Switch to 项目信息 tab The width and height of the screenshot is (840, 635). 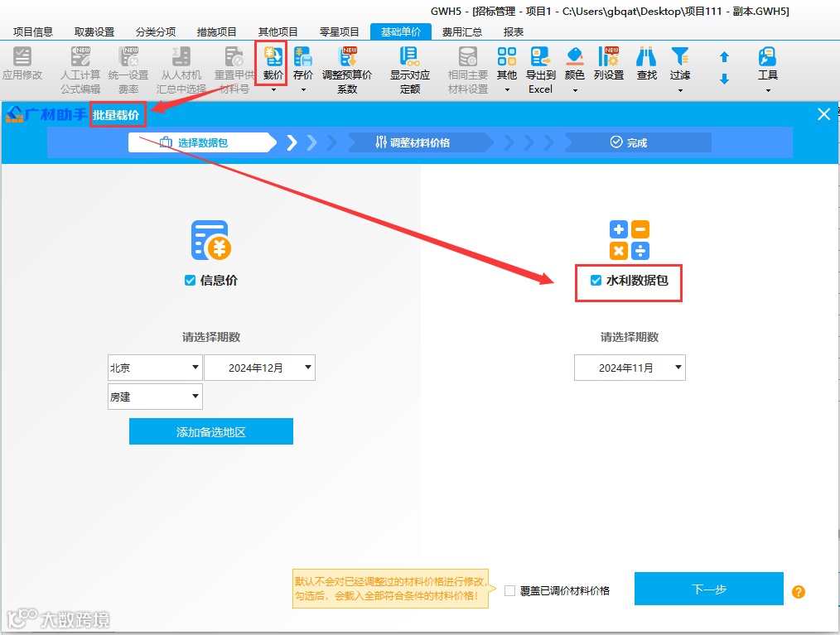click(33, 32)
